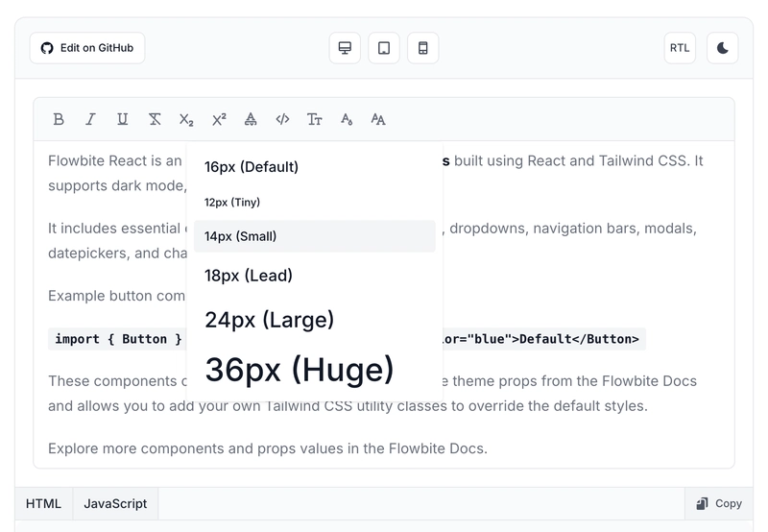Viewport: 768px width, 532px height.
Task: Click text 'Flowbite React is an'
Action: [x=114, y=160]
